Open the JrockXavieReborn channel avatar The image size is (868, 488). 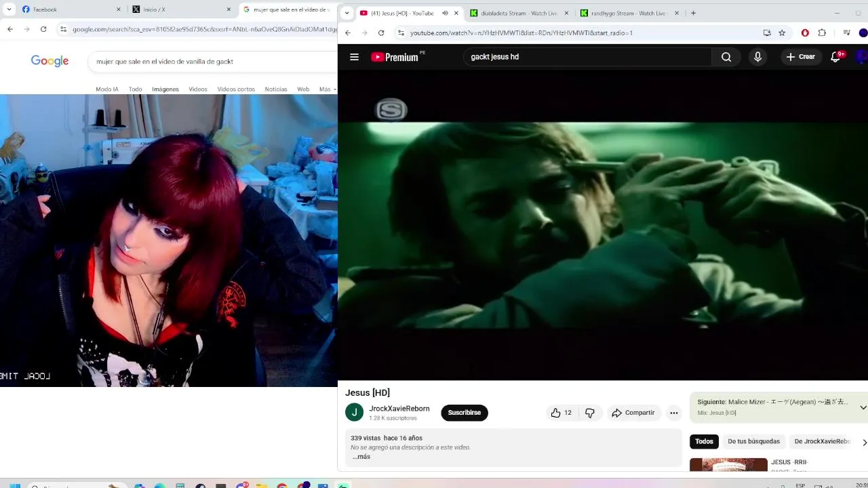click(354, 412)
